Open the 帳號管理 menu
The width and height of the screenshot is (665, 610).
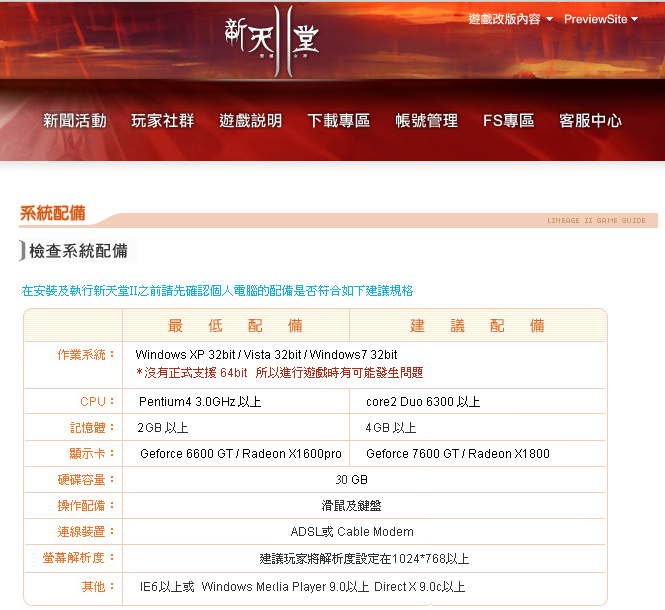click(x=427, y=121)
